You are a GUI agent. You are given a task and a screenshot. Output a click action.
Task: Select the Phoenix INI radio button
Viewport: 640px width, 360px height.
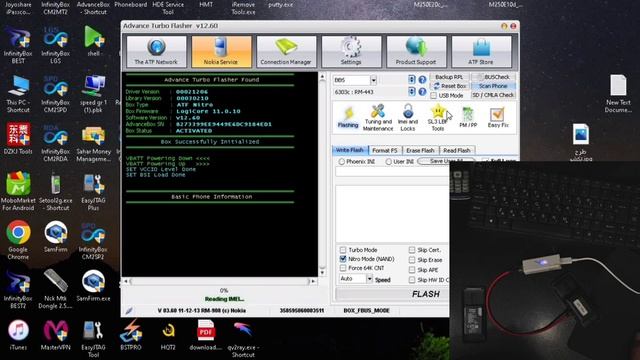point(342,162)
